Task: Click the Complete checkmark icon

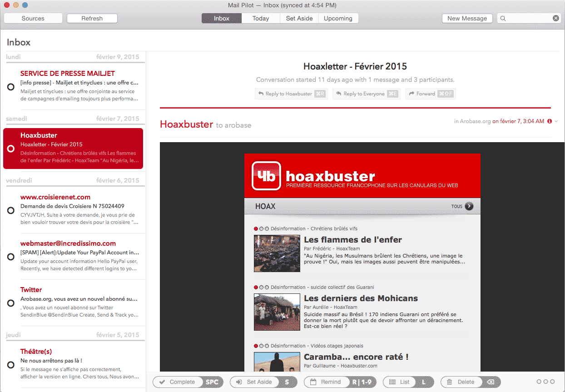Action: pos(162,382)
